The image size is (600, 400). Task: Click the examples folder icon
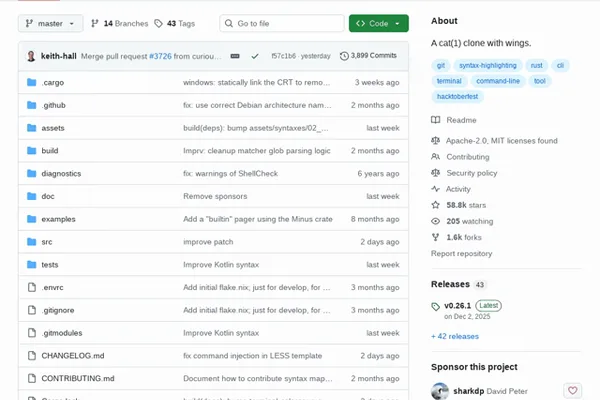[31, 219]
